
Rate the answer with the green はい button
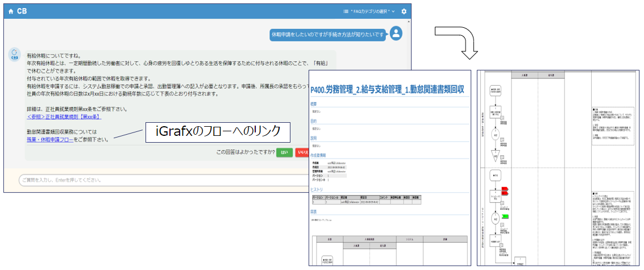click(x=285, y=152)
